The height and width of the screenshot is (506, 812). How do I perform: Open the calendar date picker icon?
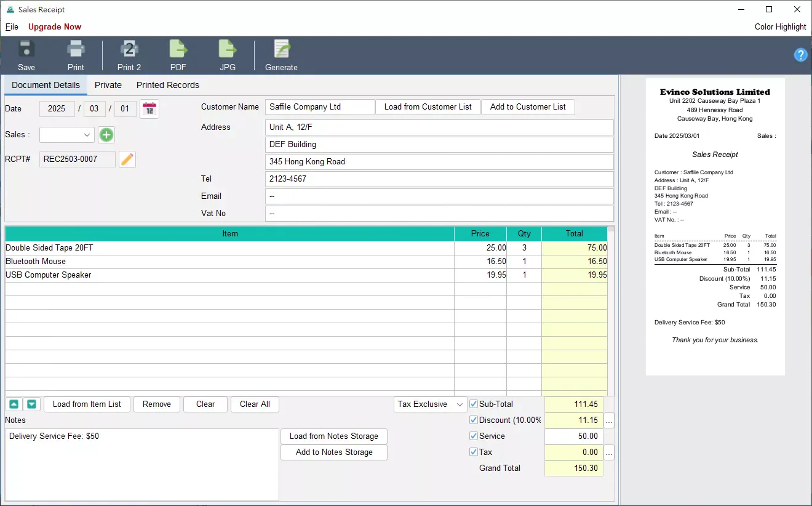pyautogui.click(x=149, y=109)
